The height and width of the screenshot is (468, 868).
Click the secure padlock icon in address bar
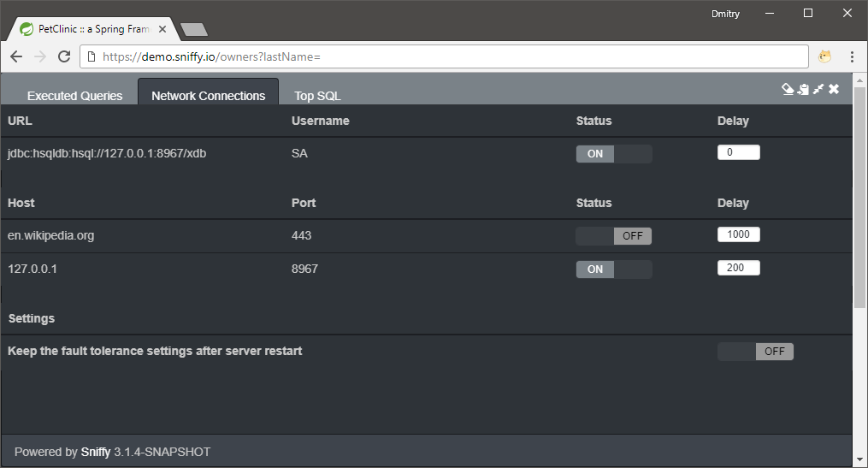(x=92, y=57)
